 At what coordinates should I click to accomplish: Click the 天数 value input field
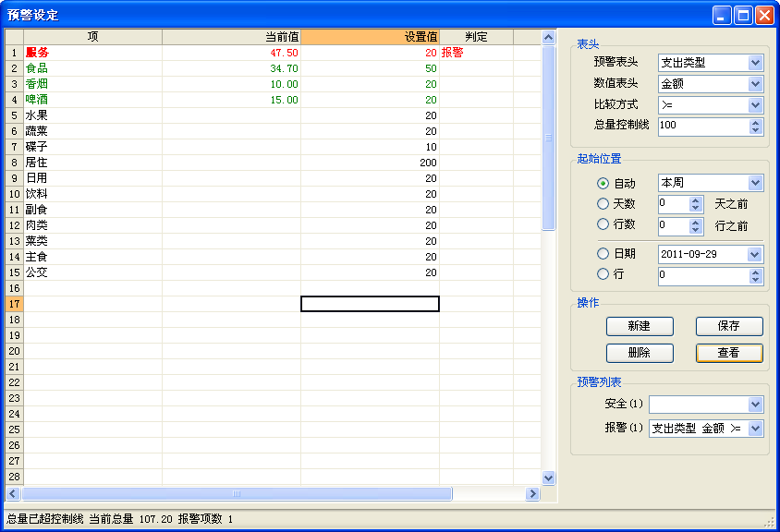pyautogui.click(x=674, y=204)
